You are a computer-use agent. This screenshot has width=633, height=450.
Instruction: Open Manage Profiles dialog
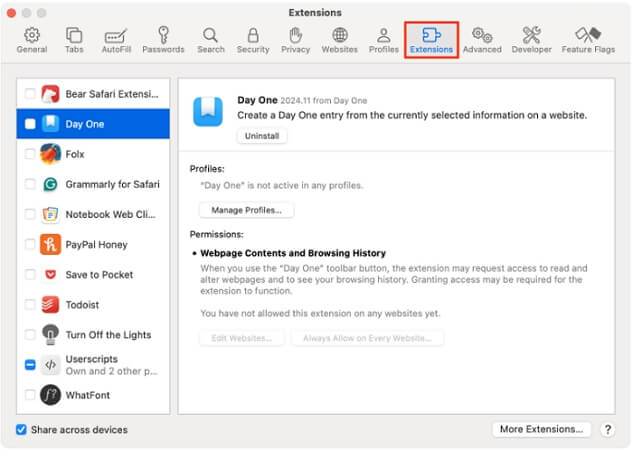click(x=247, y=210)
